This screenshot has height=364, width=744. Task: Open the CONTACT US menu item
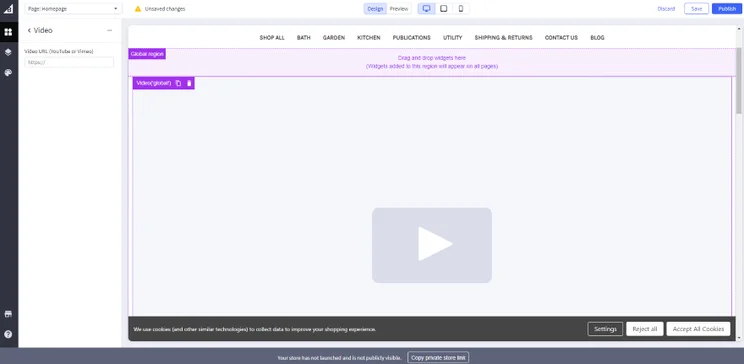(x=561, y=37)
